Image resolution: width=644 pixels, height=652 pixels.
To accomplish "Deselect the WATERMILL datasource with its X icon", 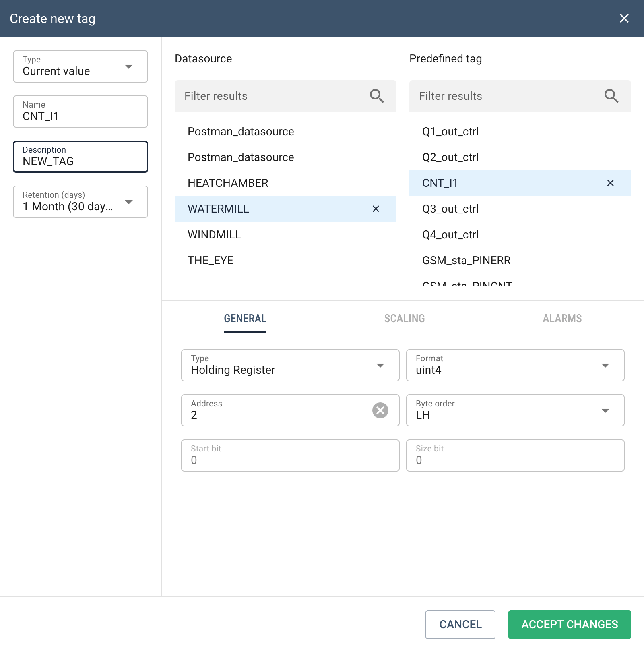I will tap(376, 209).
